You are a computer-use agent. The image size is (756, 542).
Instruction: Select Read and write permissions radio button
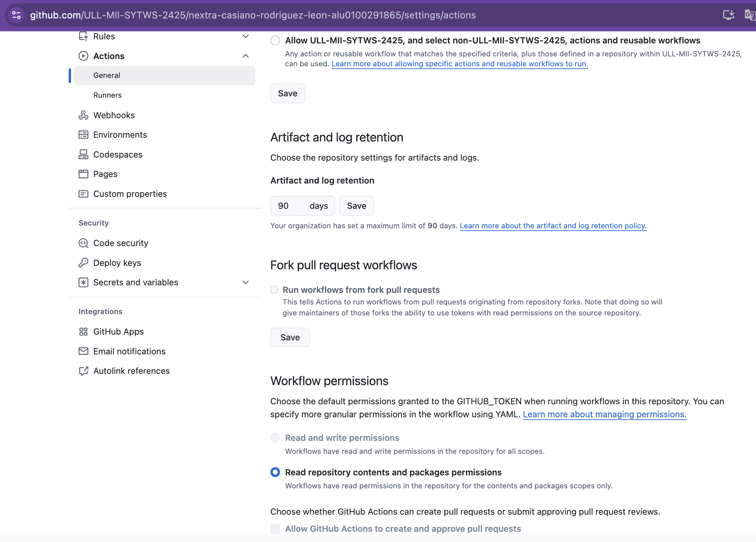click(275, 437)
